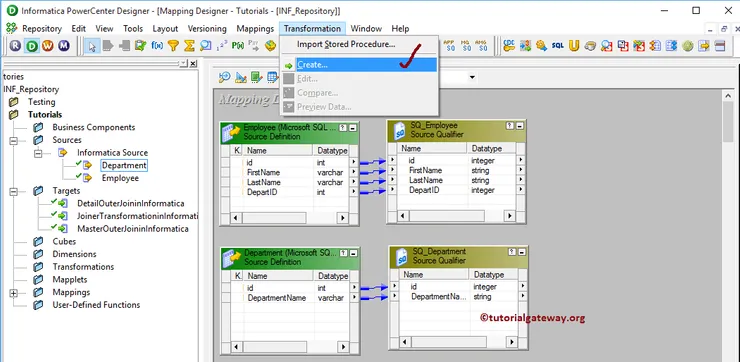Click the grid table icon on workspace toolbar
The height and width of the screenshot is (362, 740).
(x=272, y=77)
